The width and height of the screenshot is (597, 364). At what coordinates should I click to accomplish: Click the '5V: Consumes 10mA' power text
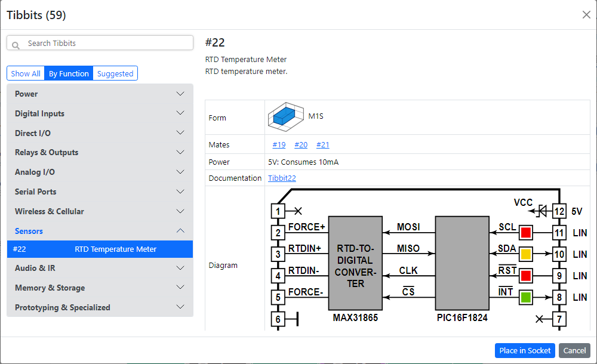[x=303, y=162]
